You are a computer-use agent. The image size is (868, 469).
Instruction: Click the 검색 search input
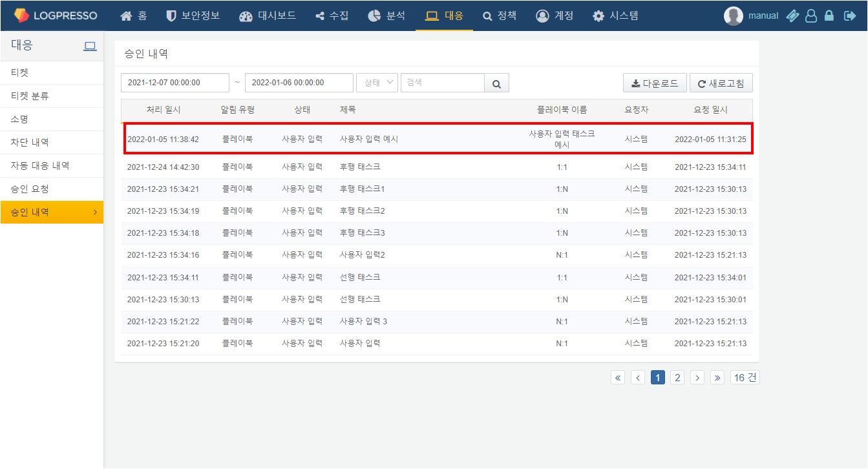click(443, 83)
